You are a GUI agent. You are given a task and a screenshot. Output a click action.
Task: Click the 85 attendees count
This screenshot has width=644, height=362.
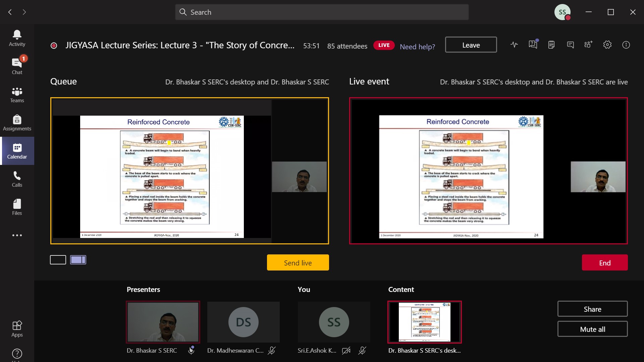click(x=347, y=46)
